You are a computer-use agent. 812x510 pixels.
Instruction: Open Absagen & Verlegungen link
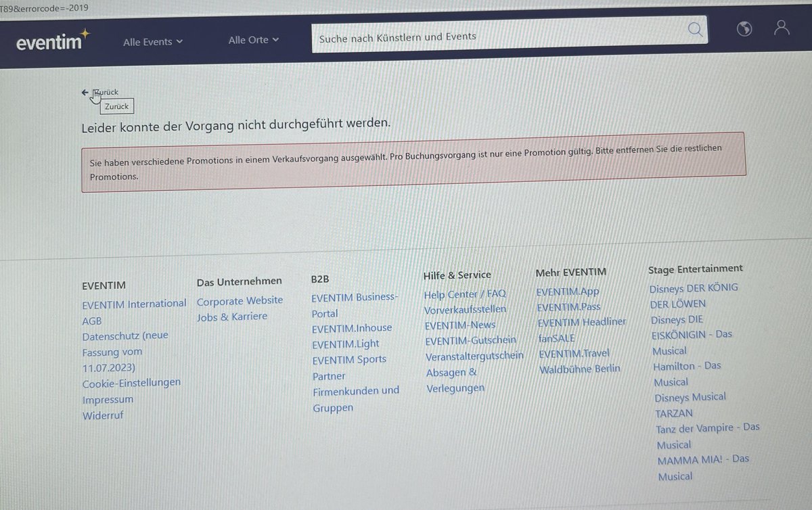coord(455,380)
